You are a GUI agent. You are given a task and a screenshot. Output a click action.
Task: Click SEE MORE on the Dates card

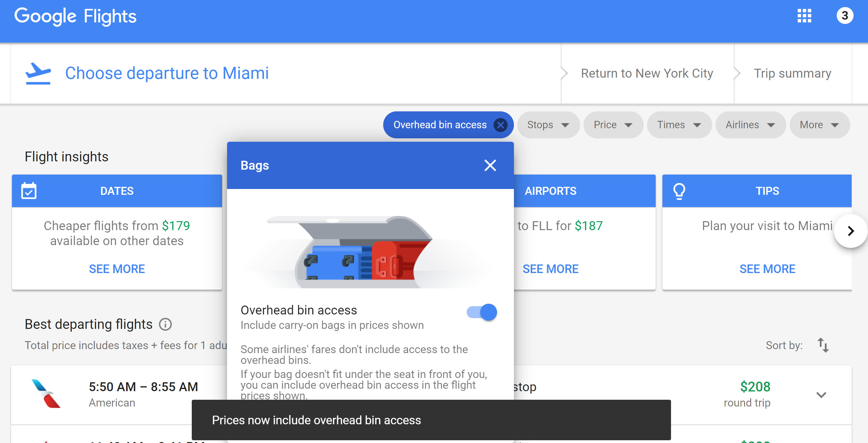coord(117,269)
